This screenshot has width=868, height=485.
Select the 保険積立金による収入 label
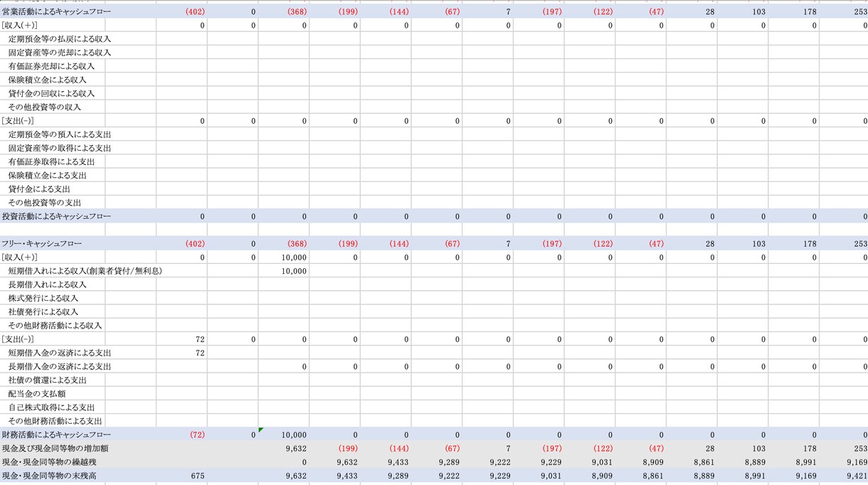(x=47, y=80)
